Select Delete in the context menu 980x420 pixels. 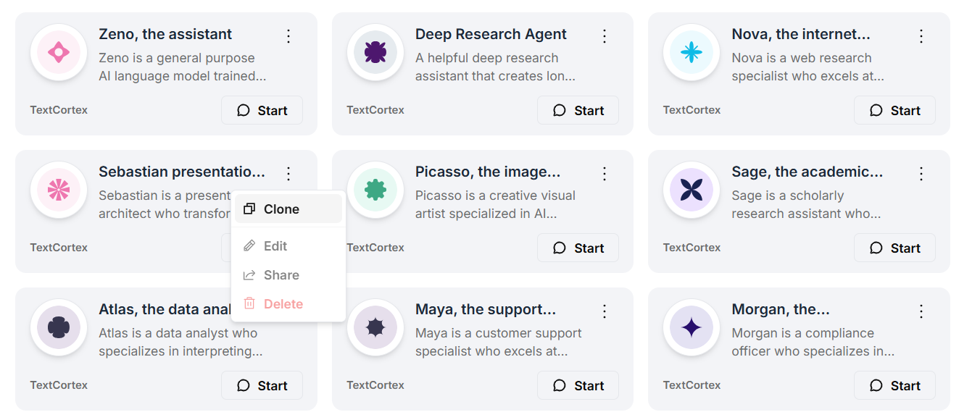coord(283,304)
